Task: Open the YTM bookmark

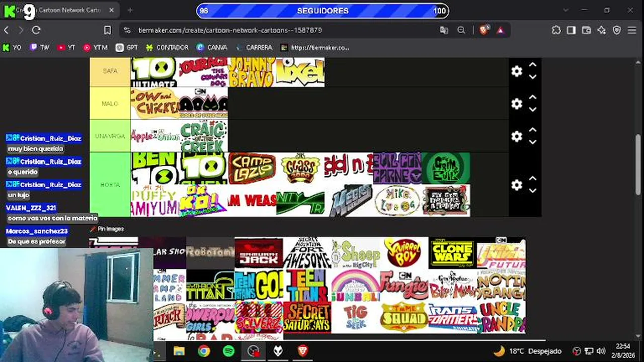Action: [x=95, y=48]
